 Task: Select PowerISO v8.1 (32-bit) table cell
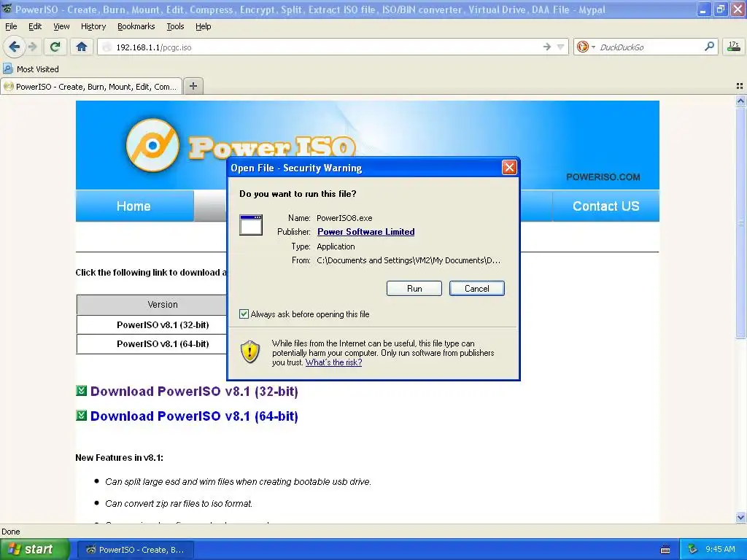pos(163,324)
